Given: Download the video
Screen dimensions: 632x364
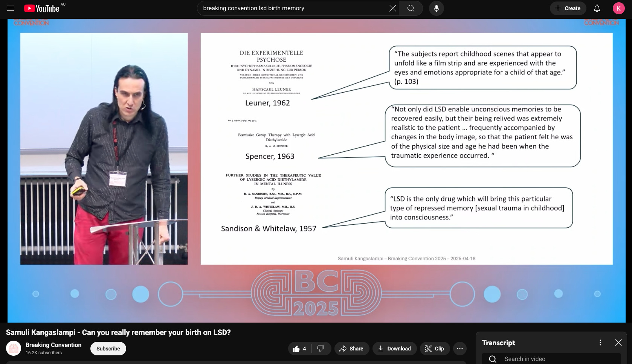Looking at the screenshot, I should [394, 349].
